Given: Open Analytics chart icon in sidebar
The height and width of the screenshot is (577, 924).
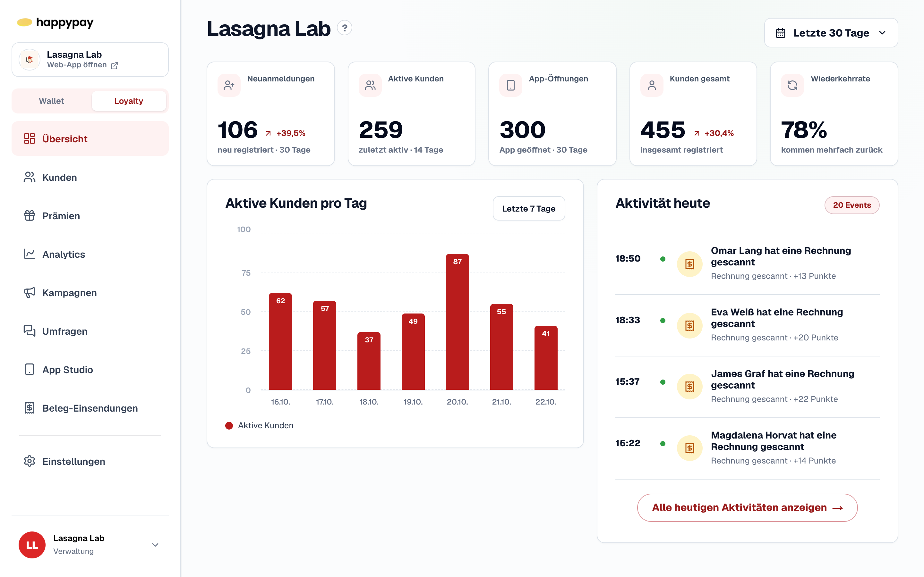Looking at the screenshot, I should point(30,254).
